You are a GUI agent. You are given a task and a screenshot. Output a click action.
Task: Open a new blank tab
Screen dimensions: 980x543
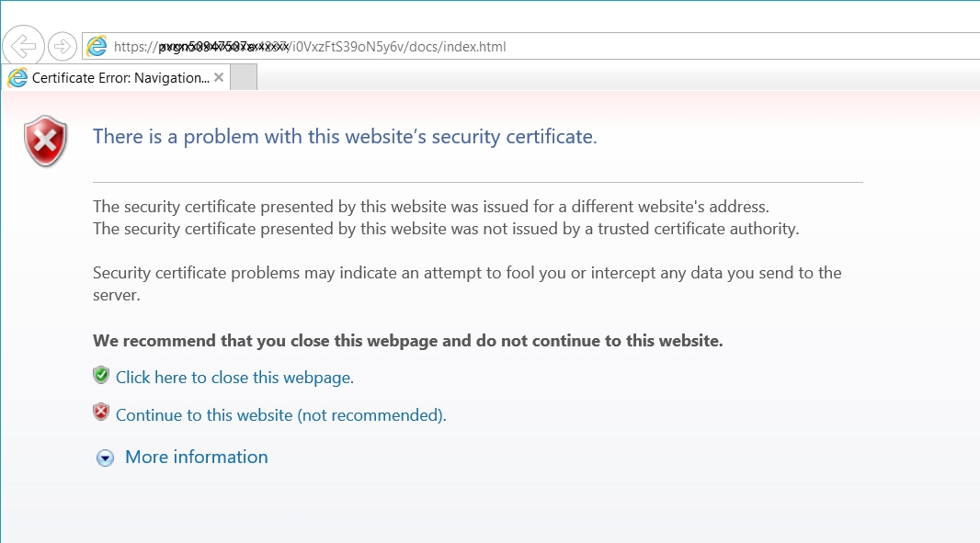244,77
